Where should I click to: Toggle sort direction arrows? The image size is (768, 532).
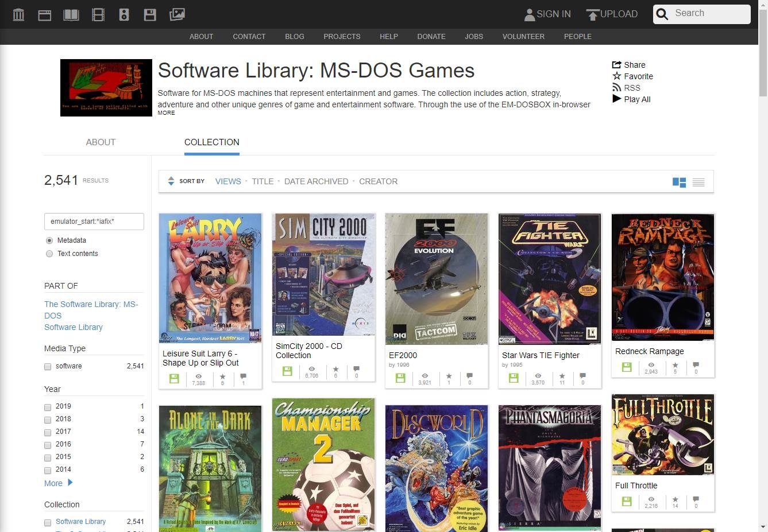pos(171,181)
